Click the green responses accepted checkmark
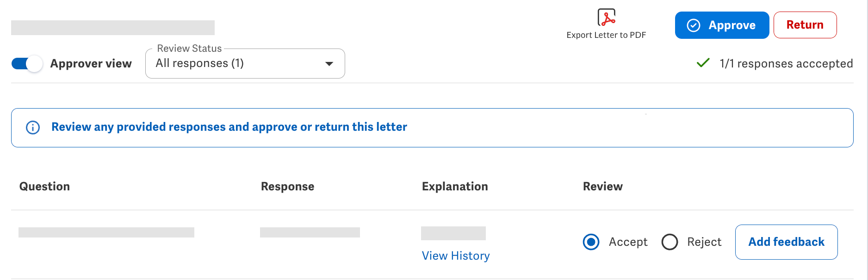This screenshot has height=280, width=868. [703, 63]
